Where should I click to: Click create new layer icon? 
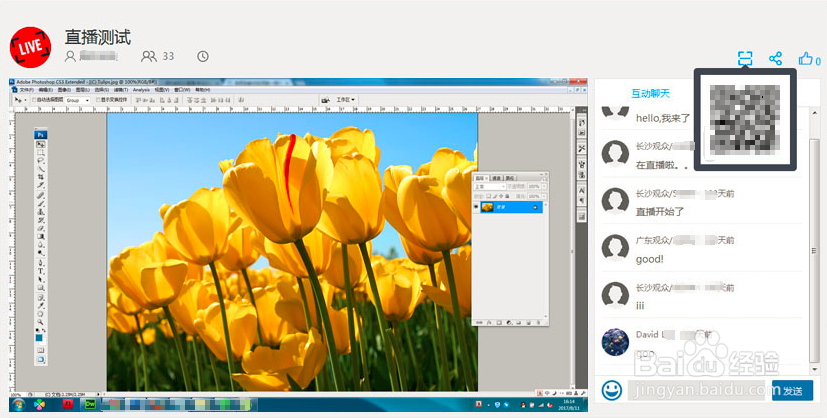[x=528, y=322]
